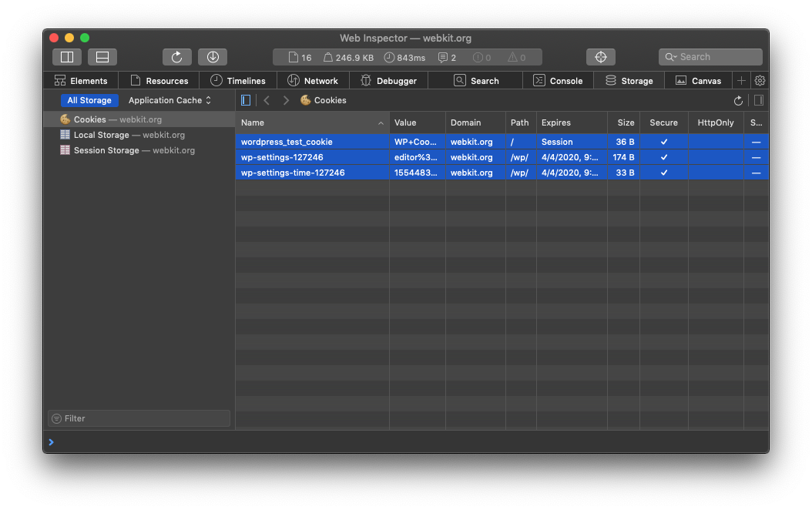The image size is (812, 510).
Task: Select Cookies — webkit.org in sidebar
Action: (x=139, y=119)
